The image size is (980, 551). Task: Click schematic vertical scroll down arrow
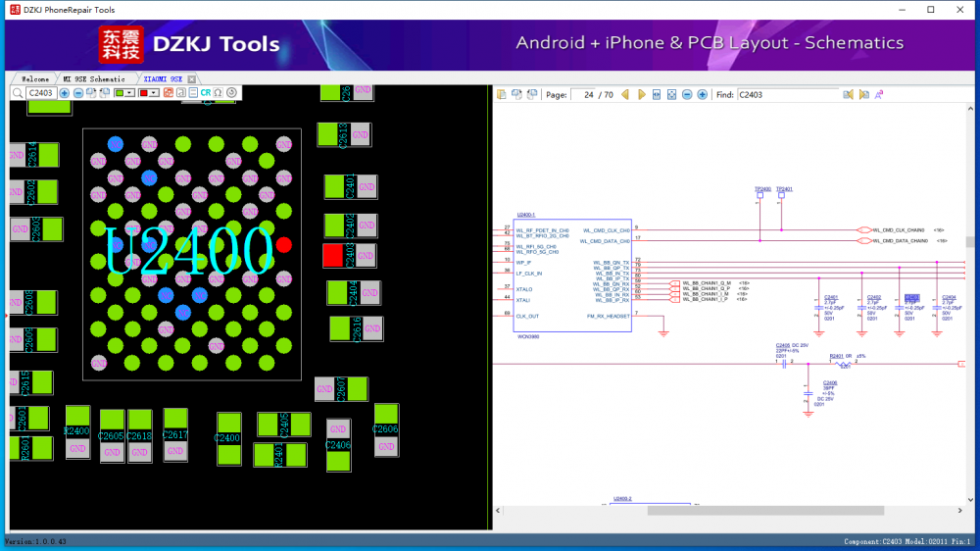pyautogui.click(x=970, y=500)
